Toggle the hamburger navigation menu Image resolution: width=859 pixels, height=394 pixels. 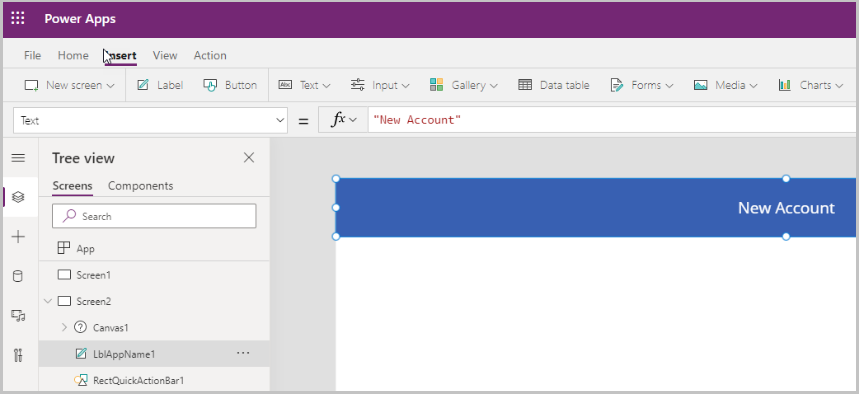[18, 158]
